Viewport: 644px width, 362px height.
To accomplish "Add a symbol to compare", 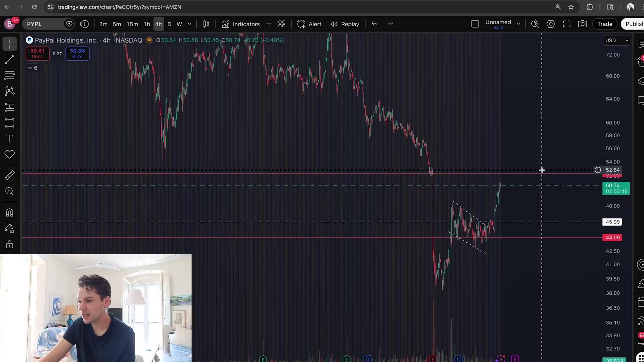I will tap(85, 24).
